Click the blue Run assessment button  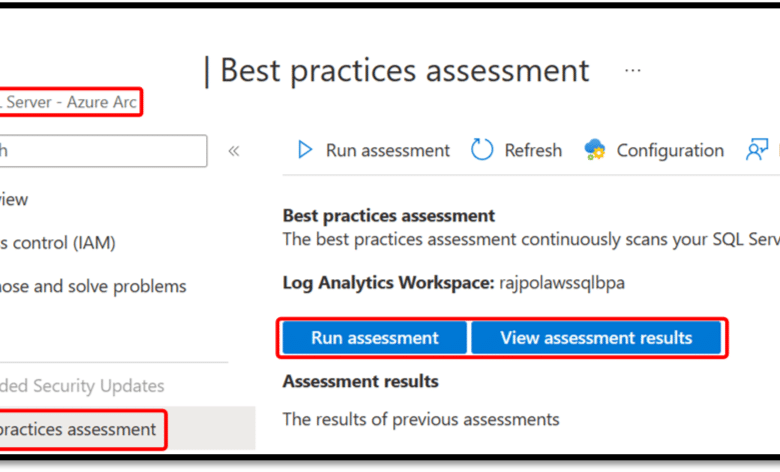[x=375, y=338]
